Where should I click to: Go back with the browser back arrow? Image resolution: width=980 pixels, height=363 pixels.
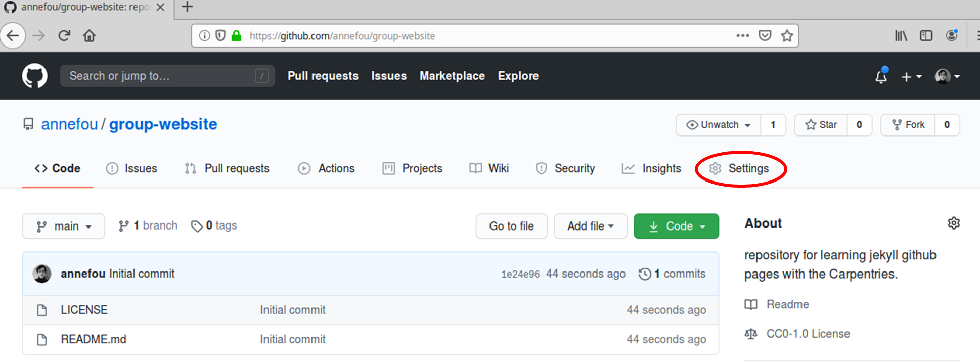click(13, 36)
